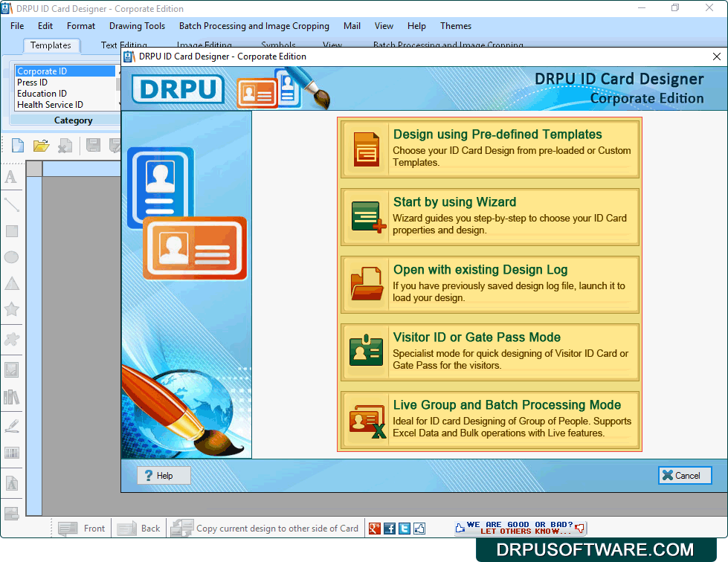This screenshot has height=562, width=728.
Task: Click the template list icon in Pre-defined Templates
Action: coord(367,149)
